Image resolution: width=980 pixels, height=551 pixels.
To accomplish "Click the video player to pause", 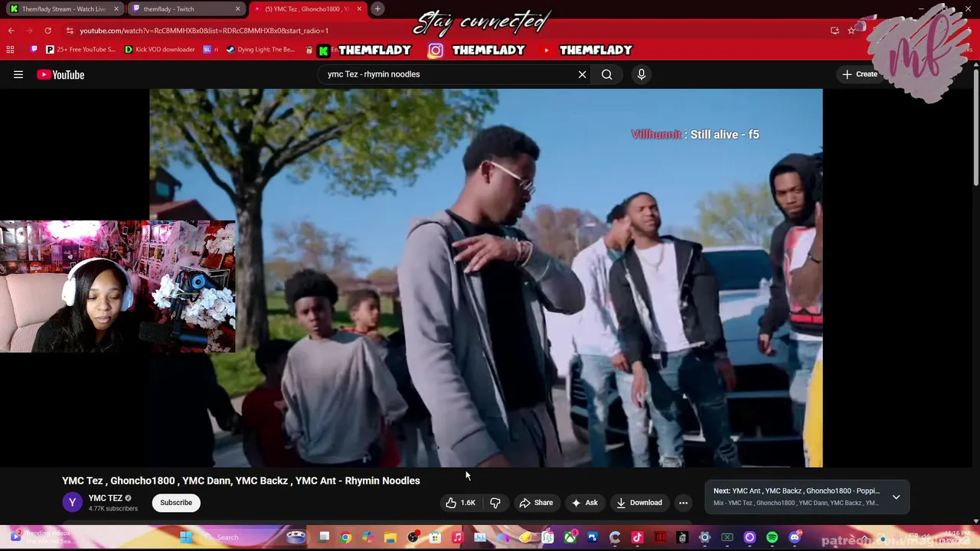I will (x=486, y=278).
